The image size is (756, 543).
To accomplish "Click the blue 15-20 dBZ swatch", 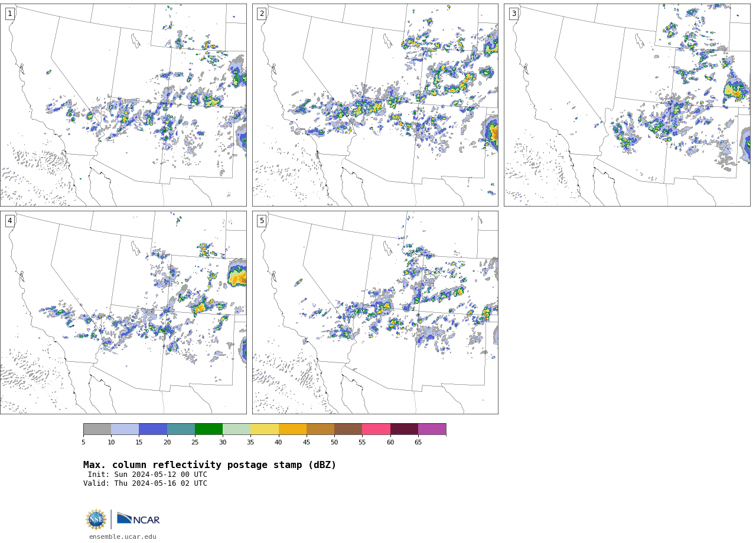I will (x=153, y=429).
